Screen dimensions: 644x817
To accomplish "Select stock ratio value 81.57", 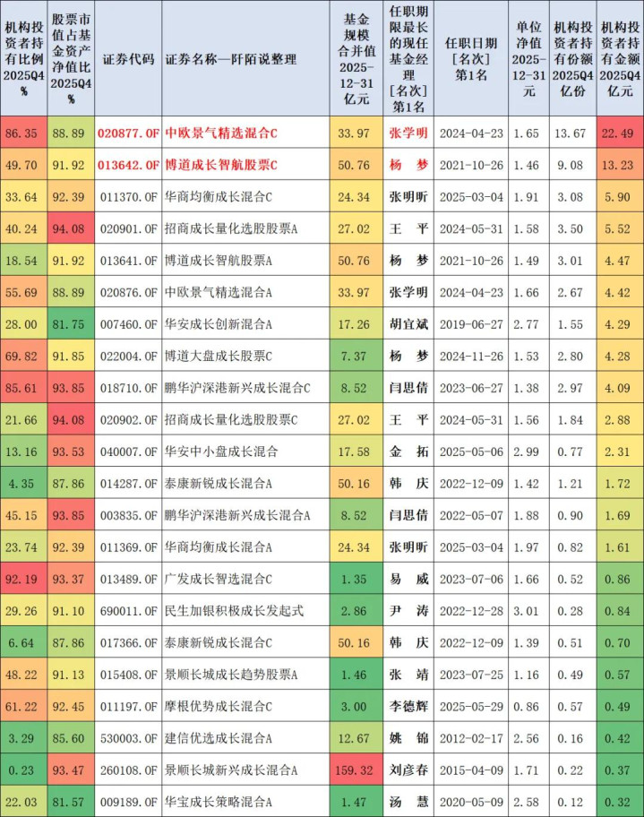I will click(x=68, y=802).
